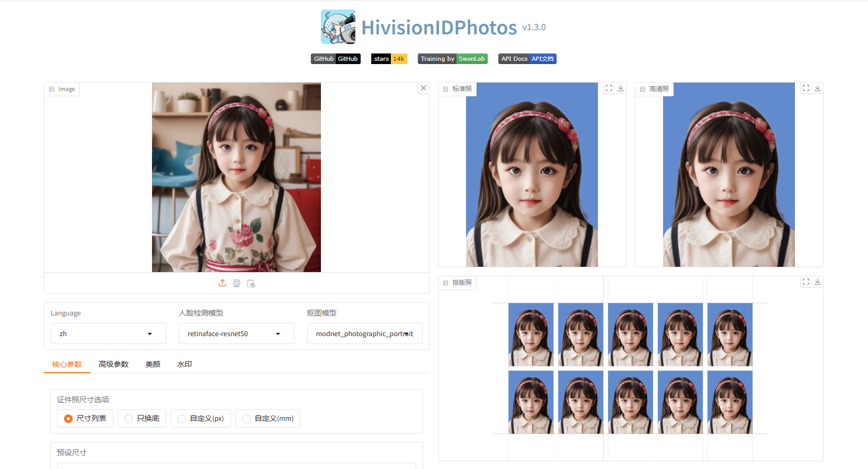Image resolution: width=868 pixels, height=469 pixels.
Task: Select the 自定义(mm) radio option
Action: (x=267, y=418)
